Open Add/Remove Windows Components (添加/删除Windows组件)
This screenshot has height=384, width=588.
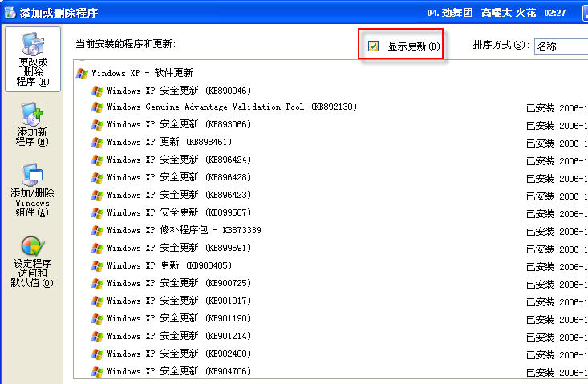(x=32, y=190)
